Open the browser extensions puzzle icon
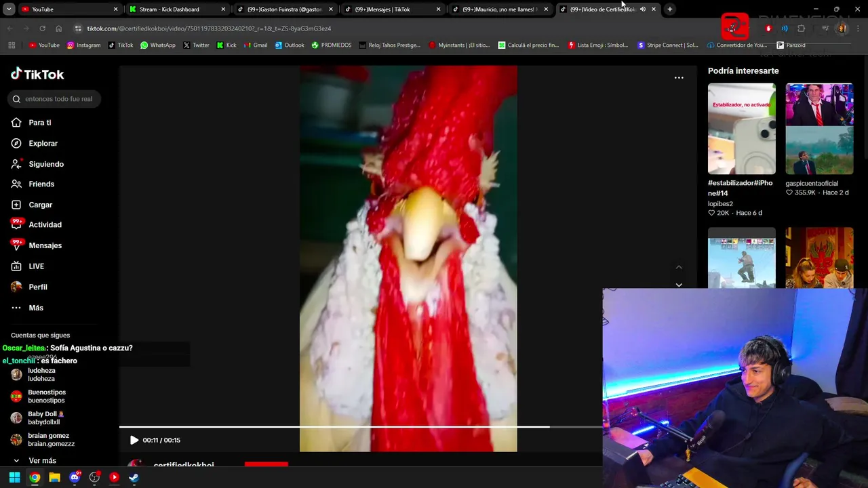This screenshot has height=488, width=868. pos(801,28)
